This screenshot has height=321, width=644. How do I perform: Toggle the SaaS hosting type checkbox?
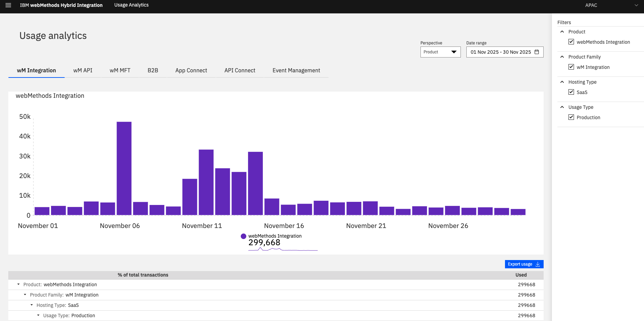click(x=571, y=92)
